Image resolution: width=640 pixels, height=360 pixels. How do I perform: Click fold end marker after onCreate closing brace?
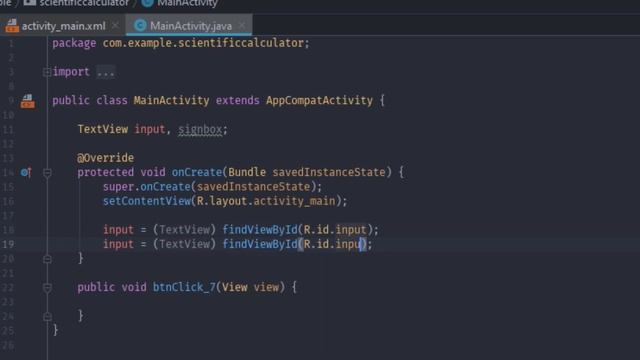(47, 259)
